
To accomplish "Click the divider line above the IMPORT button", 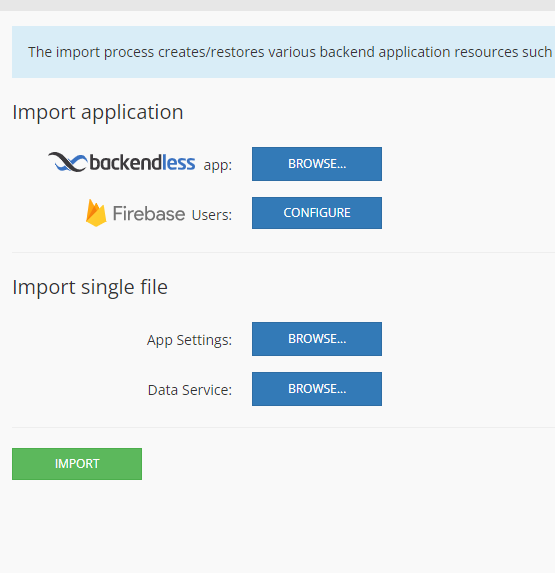I will point(284,427).
